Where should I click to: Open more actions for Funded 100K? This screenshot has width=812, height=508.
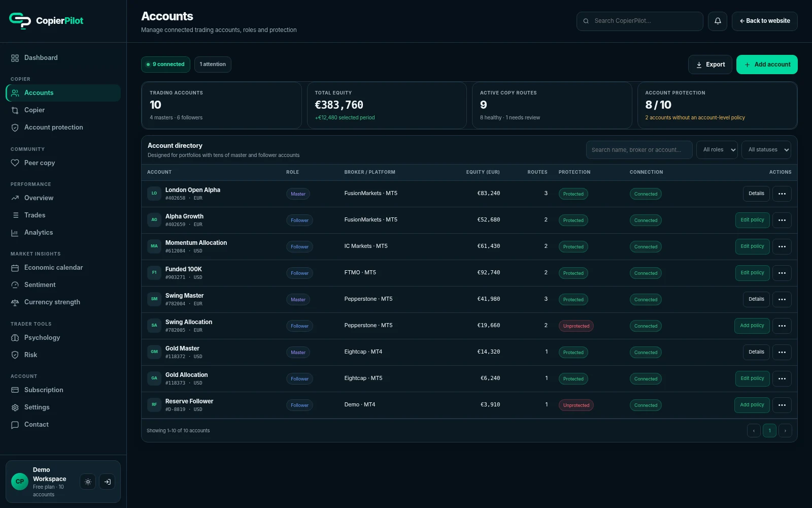(x=782, y=273)
